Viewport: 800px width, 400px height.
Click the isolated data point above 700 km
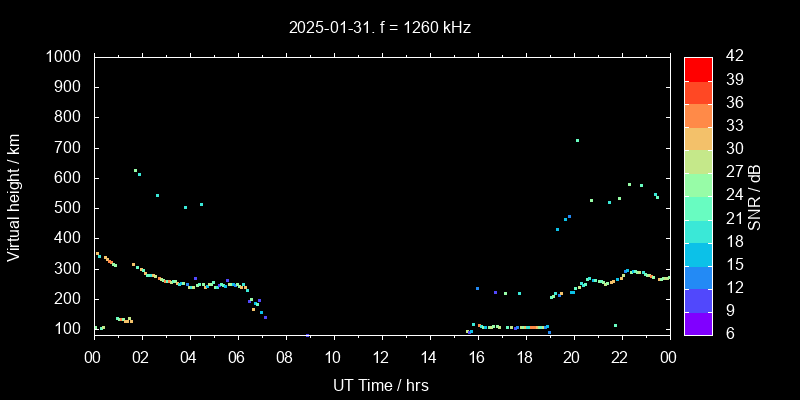577,140
